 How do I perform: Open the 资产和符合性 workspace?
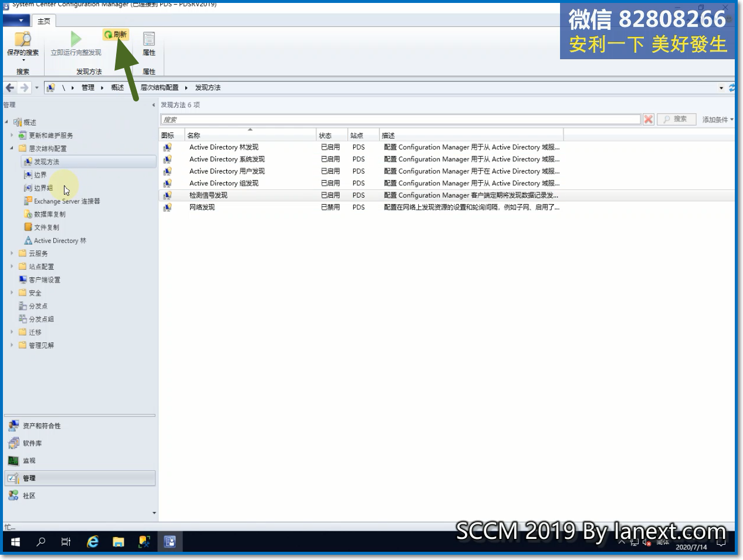click(x=80, y=426)
